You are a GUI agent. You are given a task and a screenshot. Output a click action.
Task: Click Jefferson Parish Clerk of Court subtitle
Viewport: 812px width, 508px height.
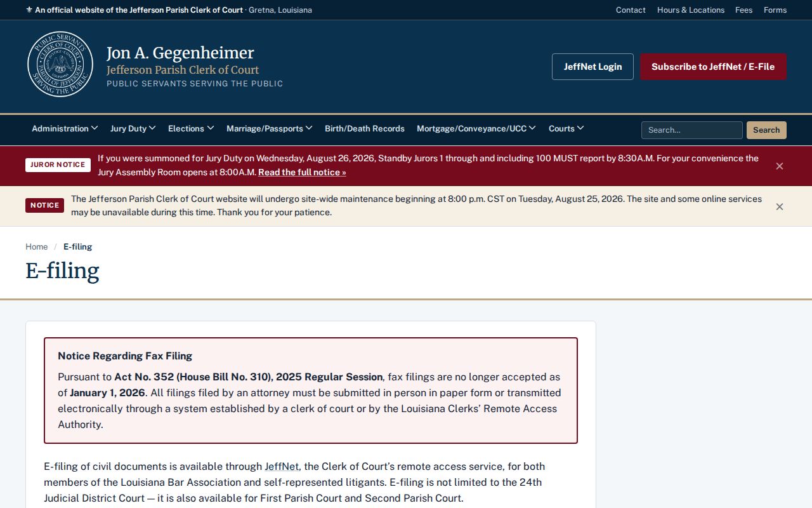[183, 70]
